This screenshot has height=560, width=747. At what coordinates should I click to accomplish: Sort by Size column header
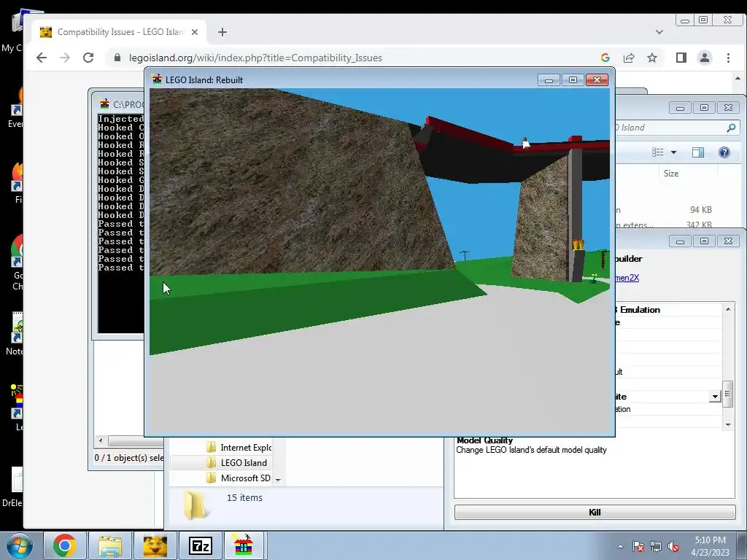pyautogui.click(x=671, y=174)
